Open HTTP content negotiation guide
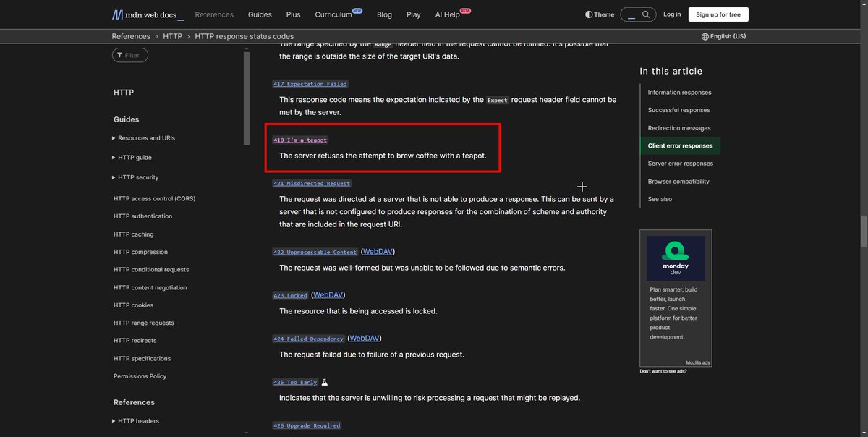 point(150,287)
